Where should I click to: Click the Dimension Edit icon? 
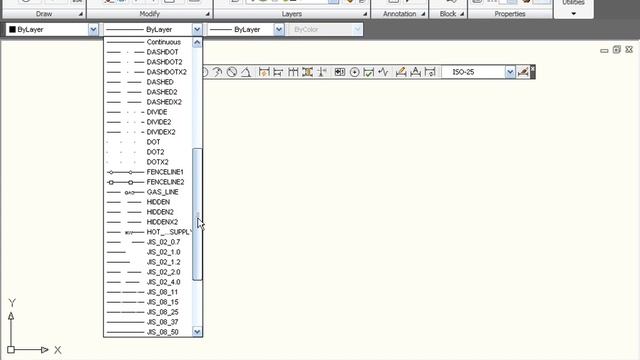click(x=401, y=72)
